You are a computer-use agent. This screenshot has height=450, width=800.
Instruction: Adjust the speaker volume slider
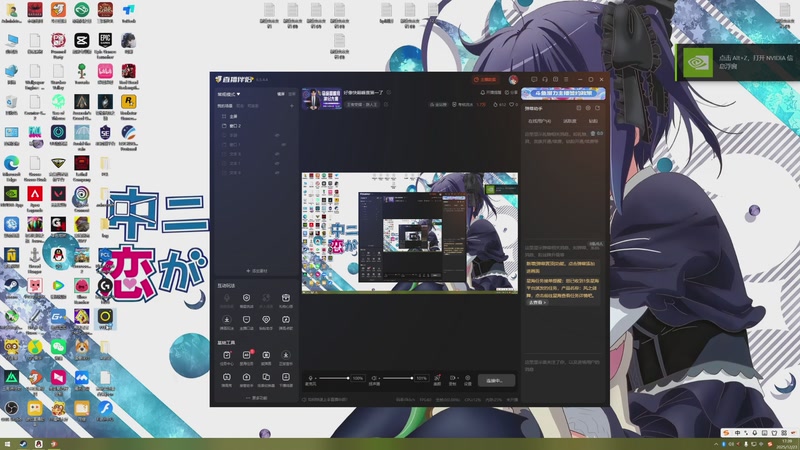pyautogui.click(x=398, y=378)
